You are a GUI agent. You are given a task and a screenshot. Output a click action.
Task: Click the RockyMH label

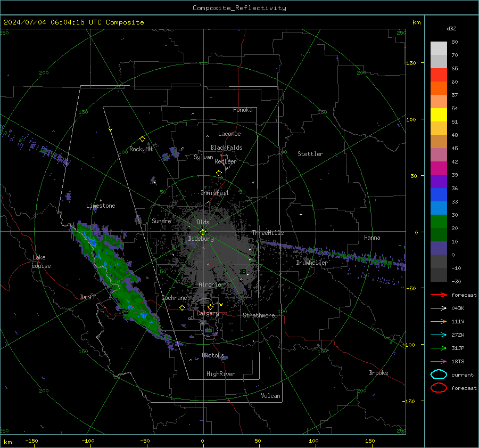tap(141, 149)
